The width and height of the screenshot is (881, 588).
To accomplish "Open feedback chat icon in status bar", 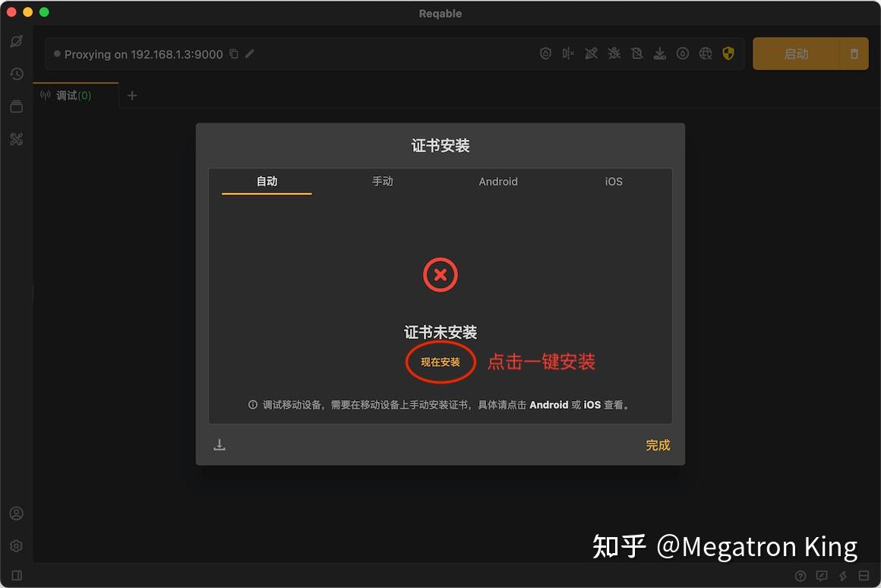I will pyautogui.click(x=822, y=576).
